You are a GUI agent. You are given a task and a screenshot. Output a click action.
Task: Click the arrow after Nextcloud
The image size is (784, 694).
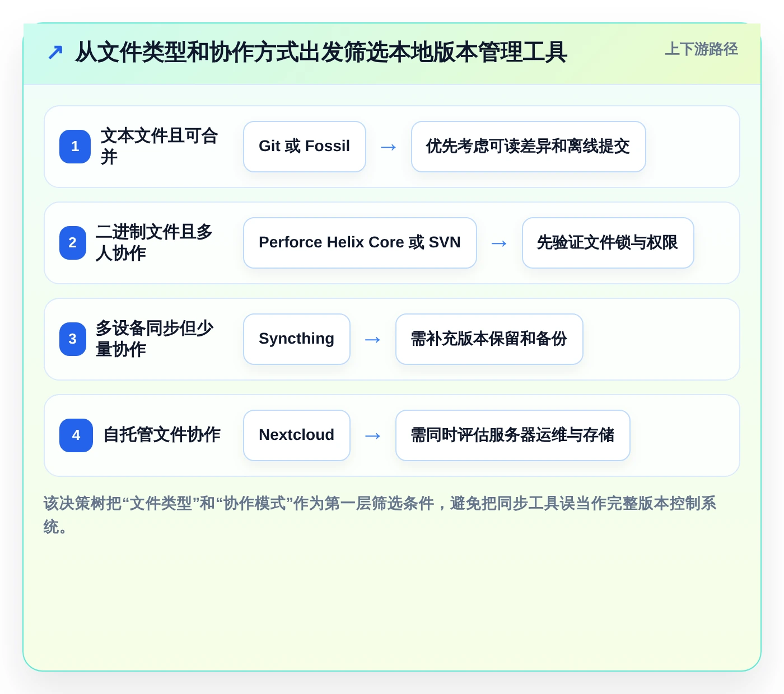click(x=373, y=436)
